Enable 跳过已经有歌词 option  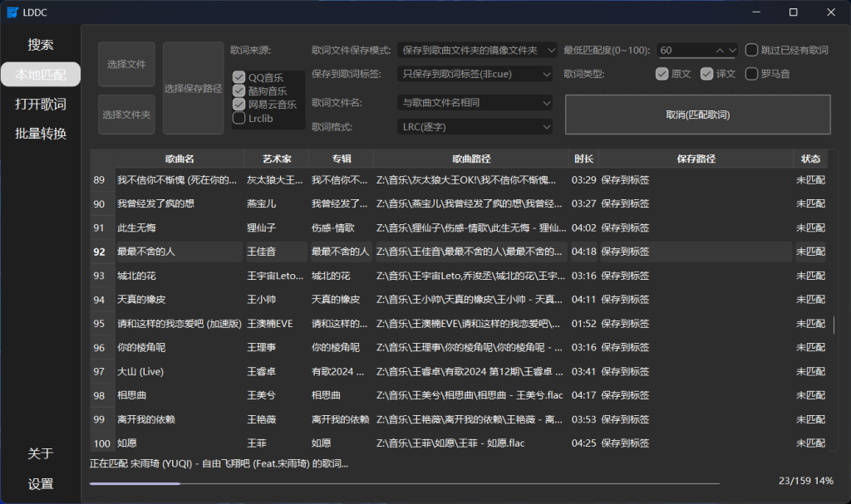(750, 50)
